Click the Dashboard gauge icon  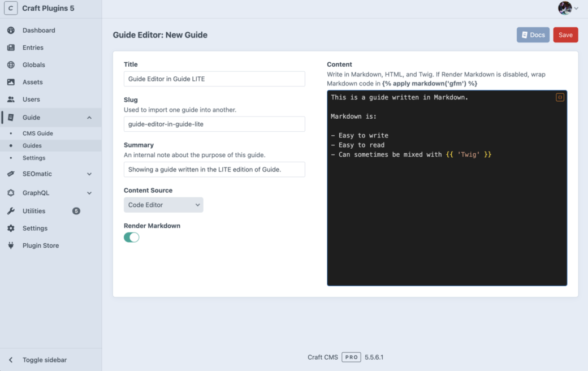(x=11, y=31)
